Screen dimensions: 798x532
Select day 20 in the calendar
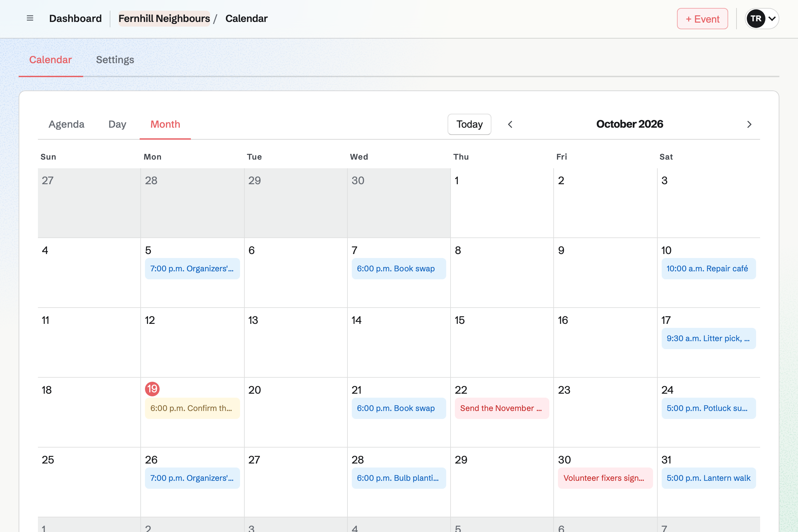[x=254, y=390]
